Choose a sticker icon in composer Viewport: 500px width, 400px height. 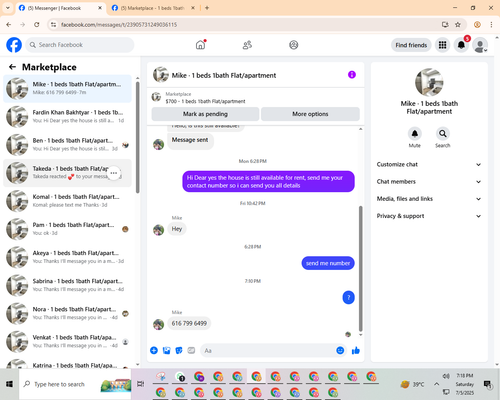(x=179, y=350)
